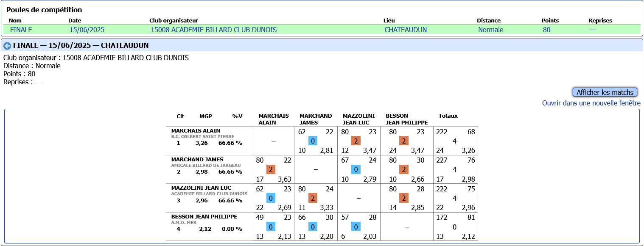This screenshot has width=644, height=246.
Task: Click the Nom column header
Action: (15, 20)
